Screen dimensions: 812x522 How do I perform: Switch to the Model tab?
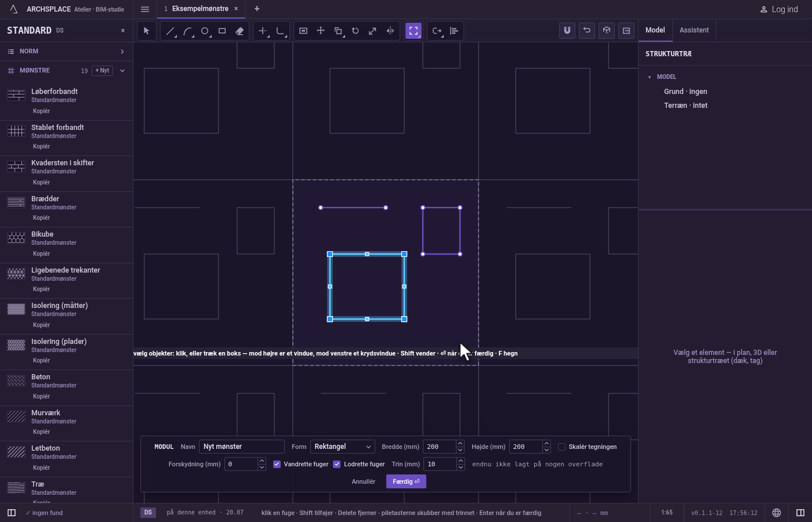tap(655, 30)
